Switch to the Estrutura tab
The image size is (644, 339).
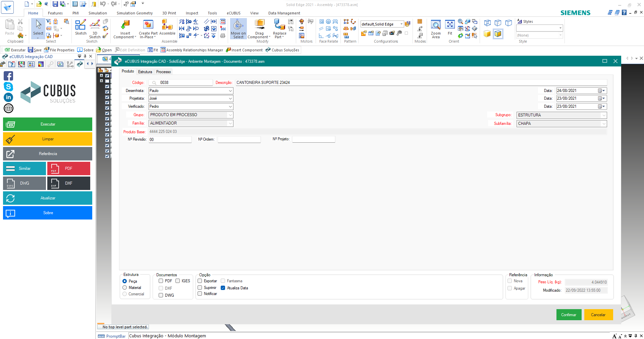pyautogui.click(x=145, y=72)
